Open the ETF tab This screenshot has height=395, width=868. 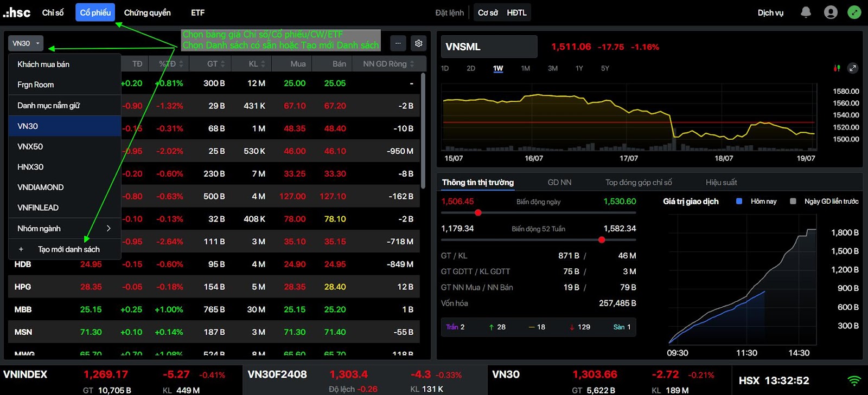point(197,12)
